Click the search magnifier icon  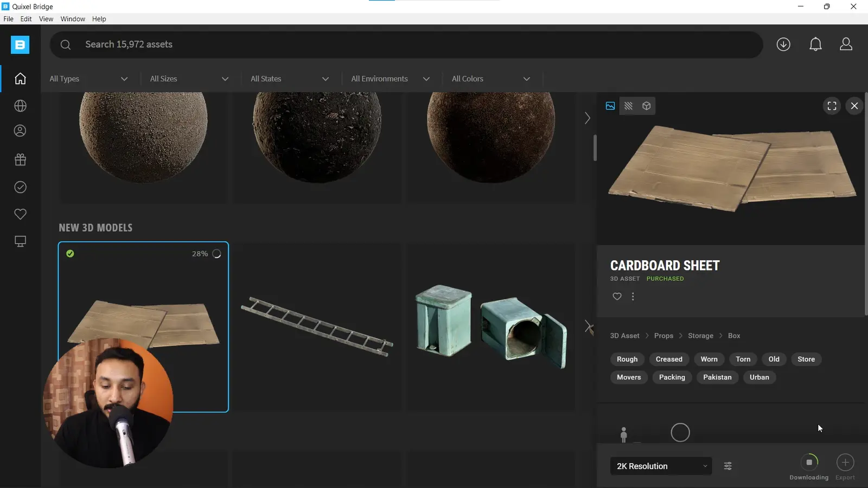click(x=66, y=44)
